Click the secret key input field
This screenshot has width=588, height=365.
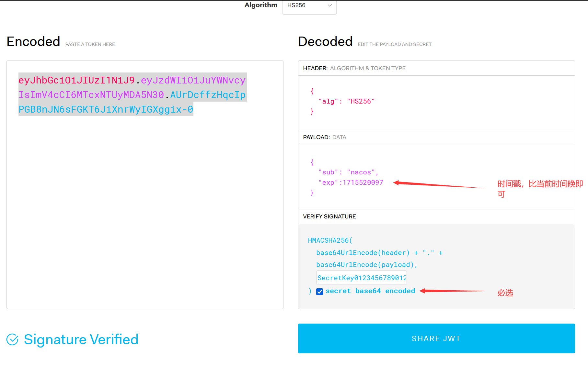tap(361, 278)
